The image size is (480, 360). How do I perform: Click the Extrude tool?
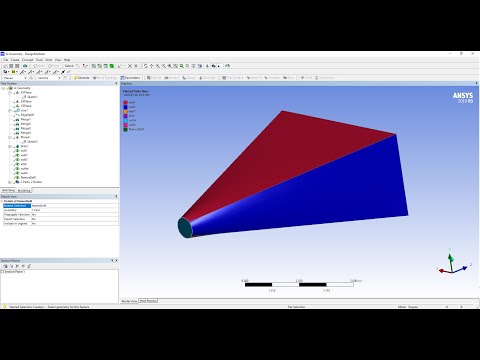154,78
